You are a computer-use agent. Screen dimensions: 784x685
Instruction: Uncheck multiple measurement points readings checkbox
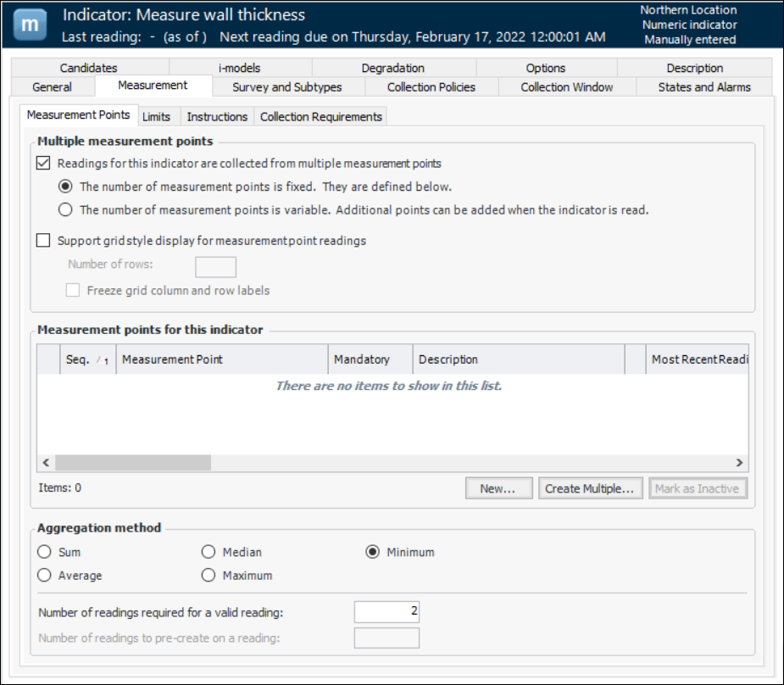[44, 164]
